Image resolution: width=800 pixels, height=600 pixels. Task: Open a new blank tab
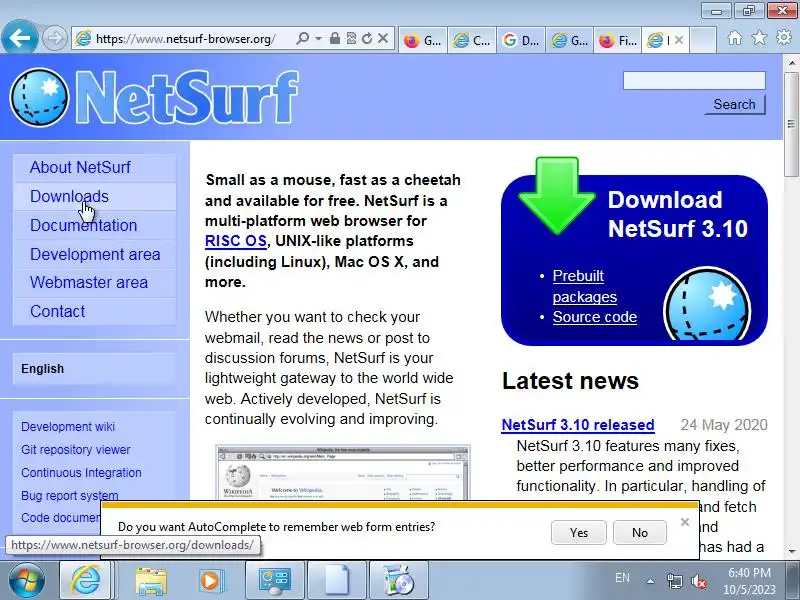[703, 40]
